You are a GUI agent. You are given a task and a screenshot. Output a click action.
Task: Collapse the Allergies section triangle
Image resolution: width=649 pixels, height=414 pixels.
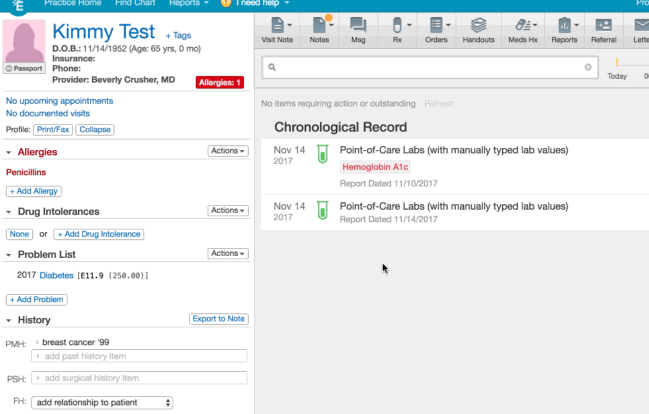click(9, 152)
